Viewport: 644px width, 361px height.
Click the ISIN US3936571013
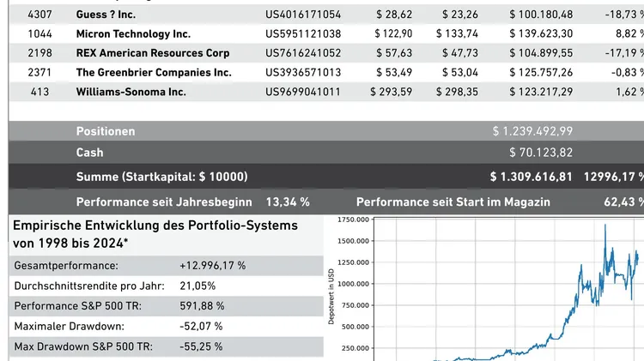tap(303, 72)
